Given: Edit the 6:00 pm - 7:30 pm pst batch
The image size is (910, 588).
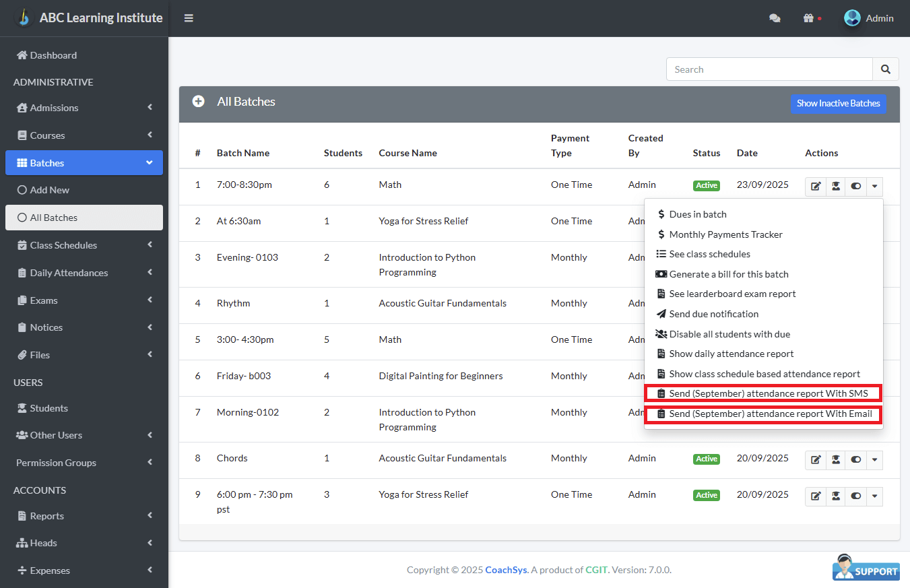Looking at the screenshot, I should coord(816,496).
